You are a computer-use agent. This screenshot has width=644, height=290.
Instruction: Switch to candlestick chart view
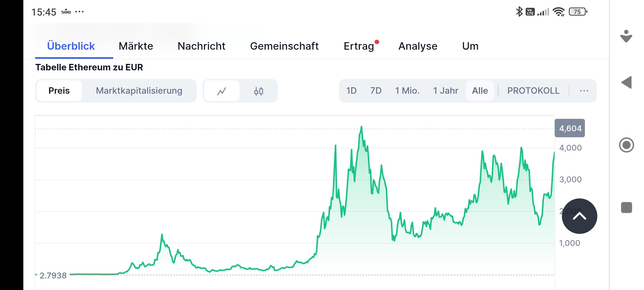click(259, 91)
